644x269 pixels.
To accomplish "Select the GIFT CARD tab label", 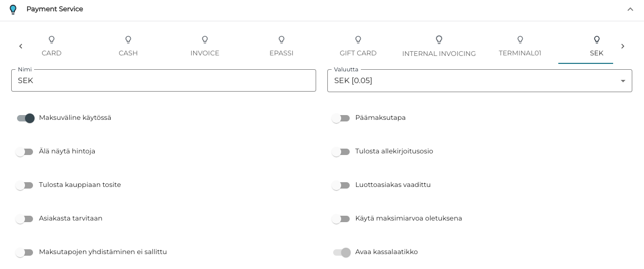I will (358, 53).
